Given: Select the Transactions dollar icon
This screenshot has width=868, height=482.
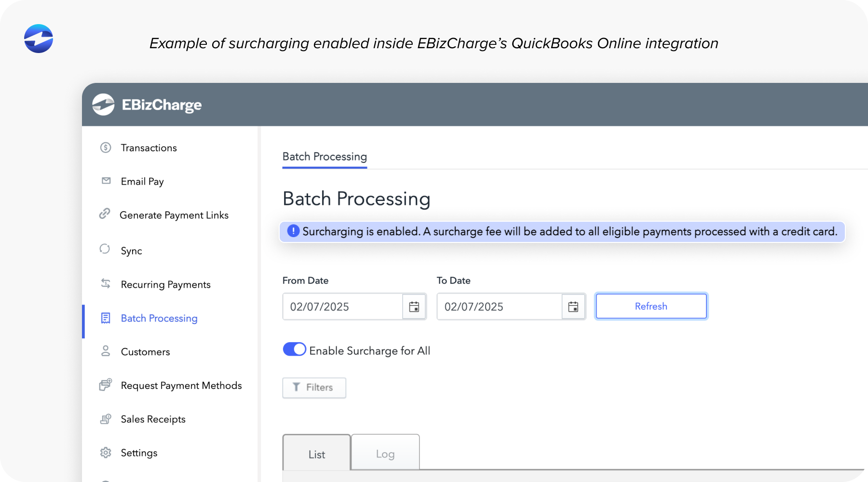Looking at the screenshot, I should click(105, 147).
